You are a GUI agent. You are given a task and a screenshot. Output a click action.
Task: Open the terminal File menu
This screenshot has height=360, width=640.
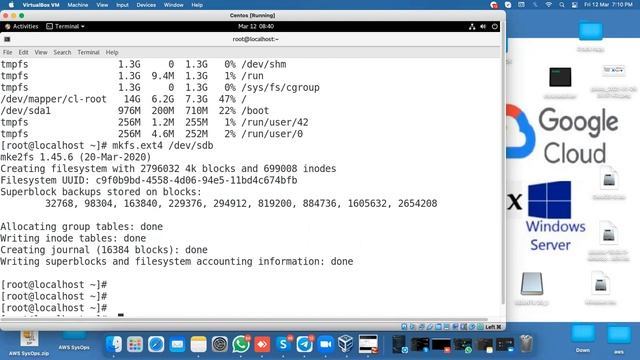7,52
